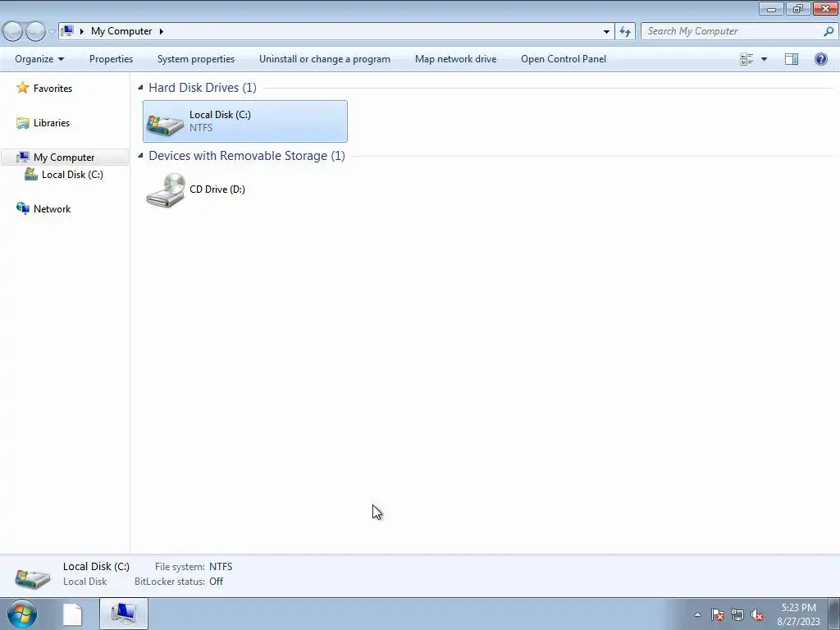The height and width of the screenshot is (630, 840).
Task: Click the Back navigation arrow
Action: coord(12,31)
